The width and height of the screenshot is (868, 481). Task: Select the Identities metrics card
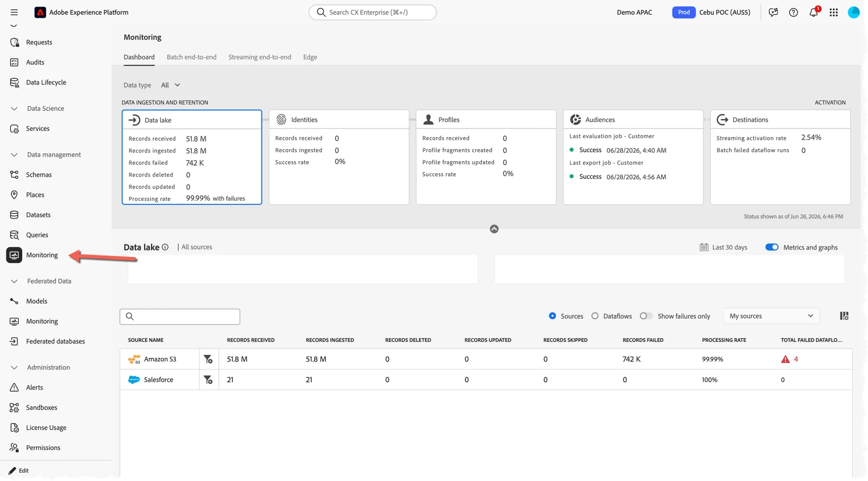point(339,157)
